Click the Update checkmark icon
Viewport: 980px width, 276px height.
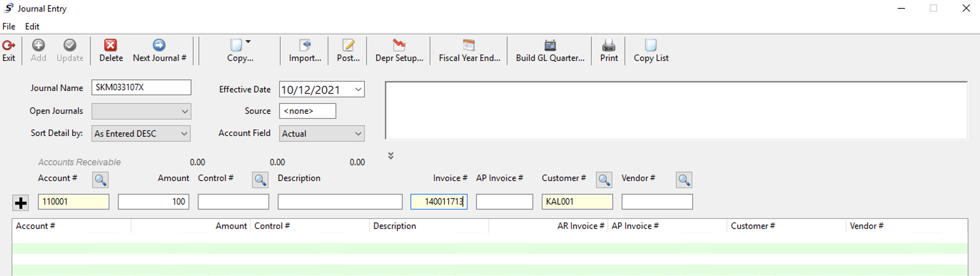(x=70, y=45)
